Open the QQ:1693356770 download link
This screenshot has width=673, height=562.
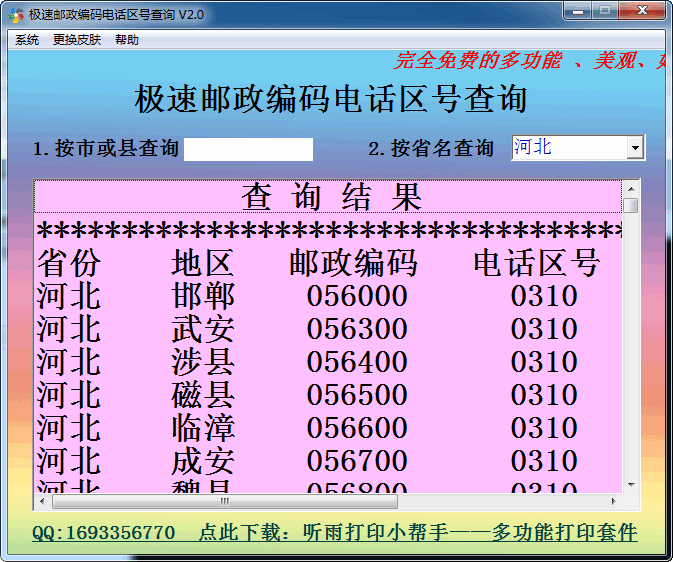coord(335,532)
